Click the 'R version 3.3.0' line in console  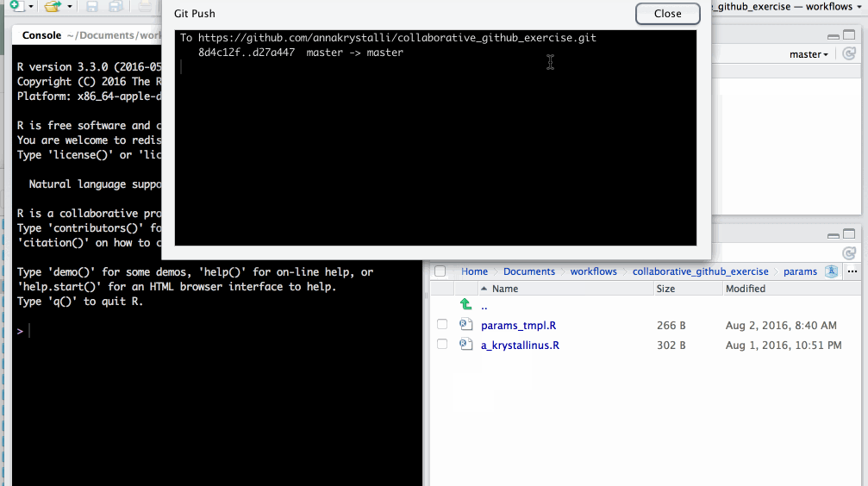pyautogui.click(x=89, y=67)
